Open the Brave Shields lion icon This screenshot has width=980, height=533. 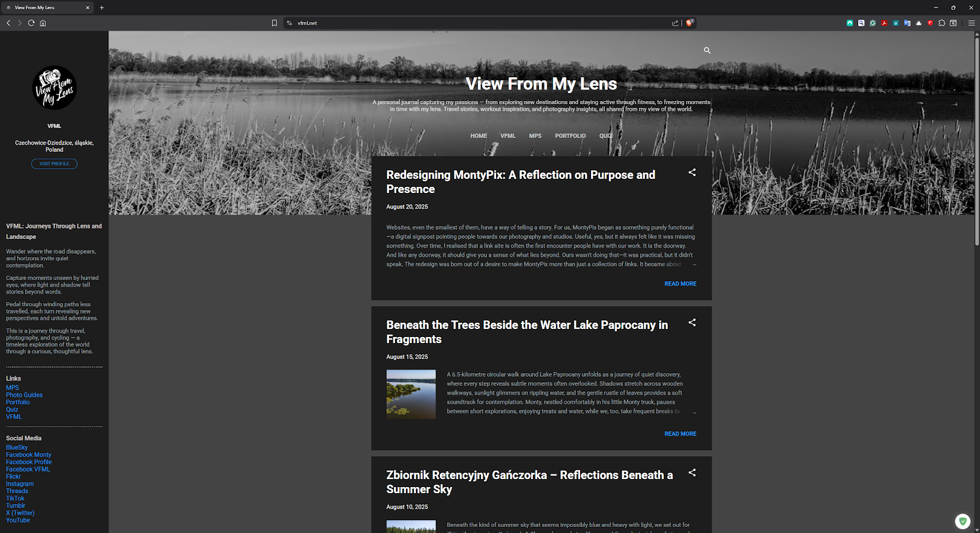690,23
